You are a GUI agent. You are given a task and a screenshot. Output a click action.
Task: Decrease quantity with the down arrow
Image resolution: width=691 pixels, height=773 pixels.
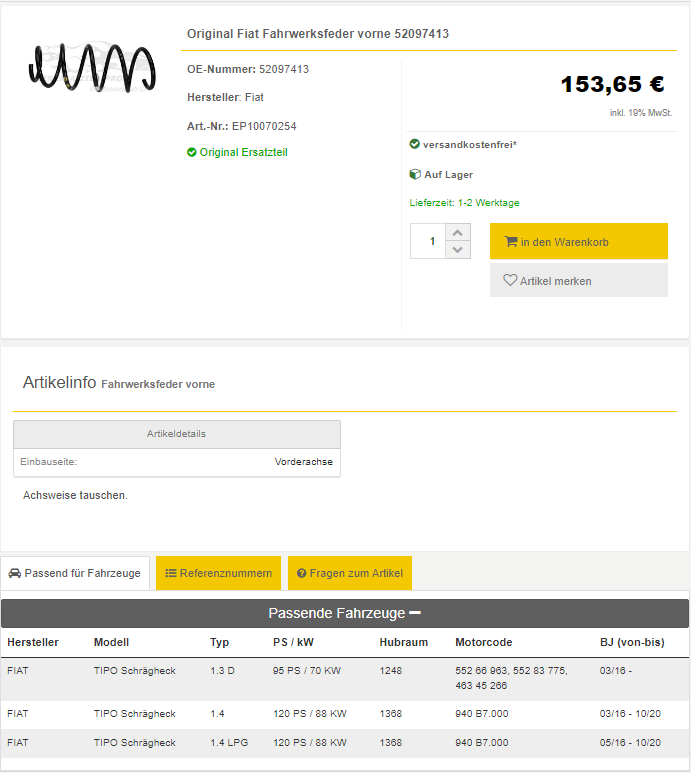point(457,250)
